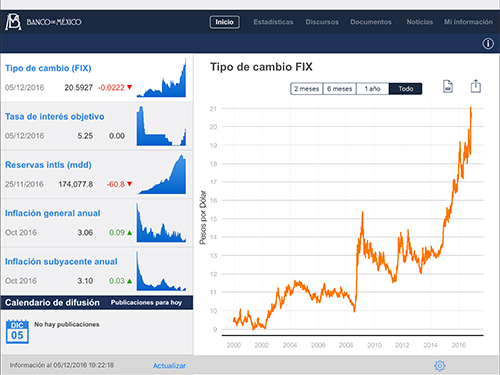
Task: Tap the 3.06 inflation value
Action: (85, 233)
